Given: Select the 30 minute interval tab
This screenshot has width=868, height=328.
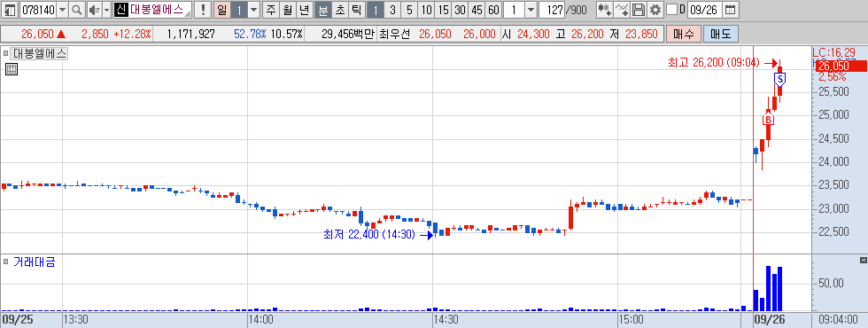Looking at the screenshot, I should tap(460, 10).
